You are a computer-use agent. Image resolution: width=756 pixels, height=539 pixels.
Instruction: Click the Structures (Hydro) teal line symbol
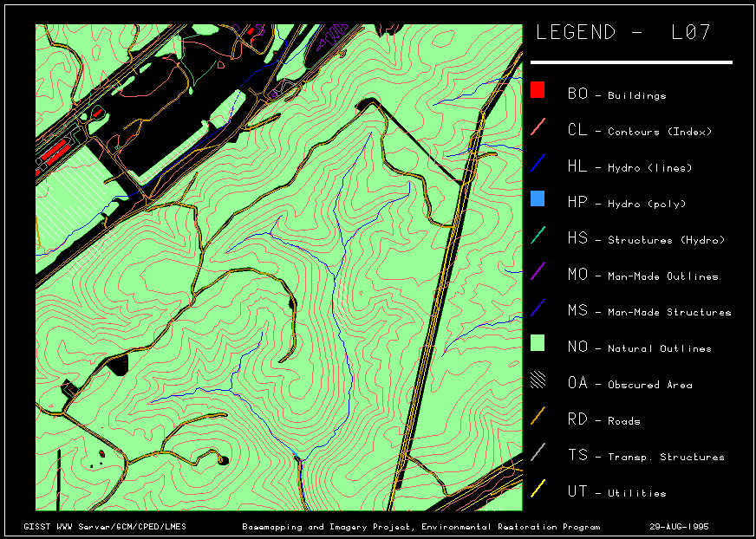point(538,235)
